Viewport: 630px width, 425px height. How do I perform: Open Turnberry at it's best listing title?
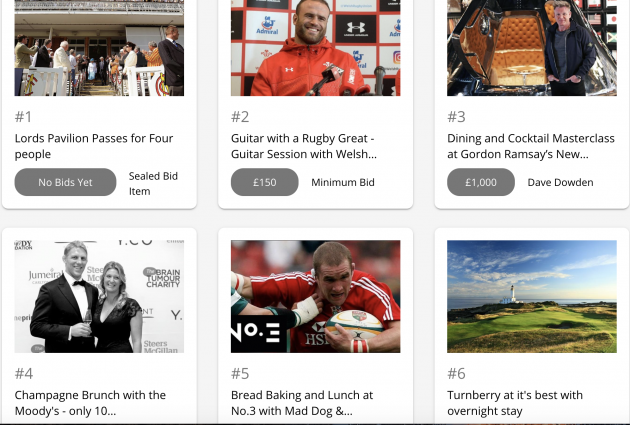[515, 403]
